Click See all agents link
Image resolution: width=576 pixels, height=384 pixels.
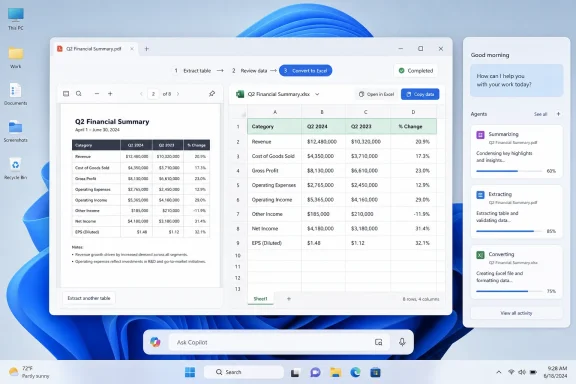(x=540, y=114)
